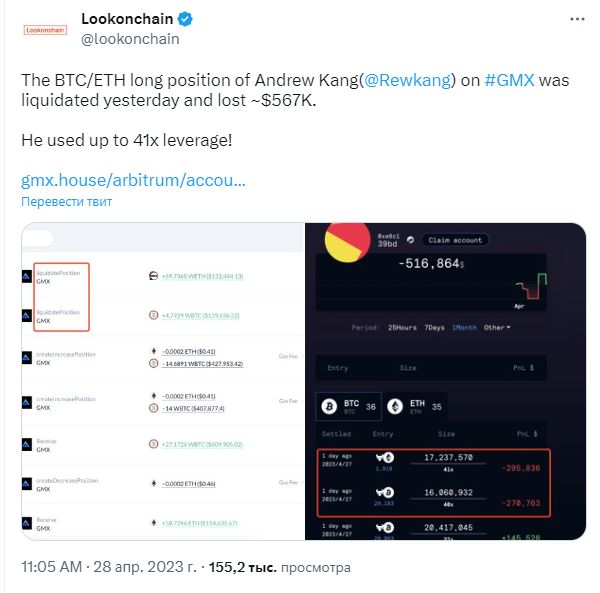600x593 pixels.
Task: Open the #GMX hashtag link
Action: point(509,80)
